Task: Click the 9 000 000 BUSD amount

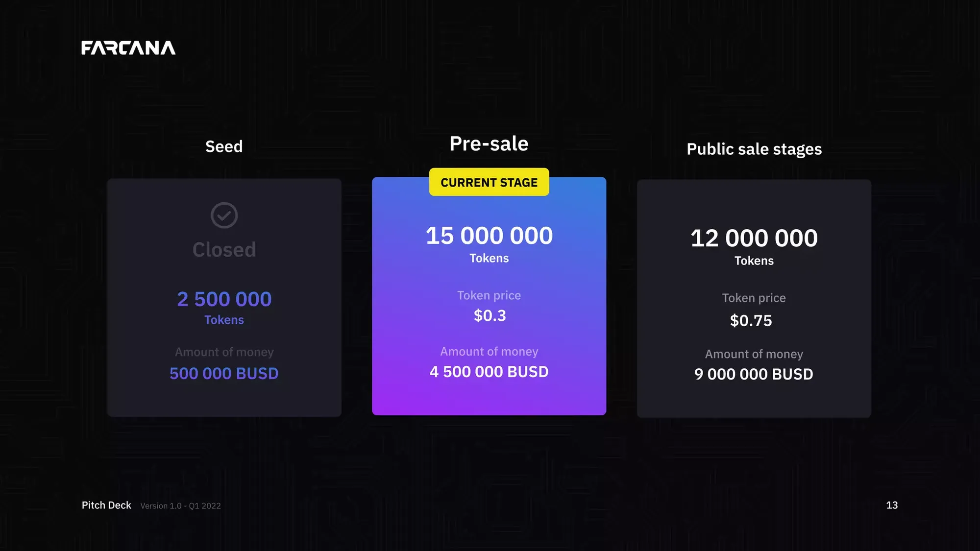Action: [754, 374]
